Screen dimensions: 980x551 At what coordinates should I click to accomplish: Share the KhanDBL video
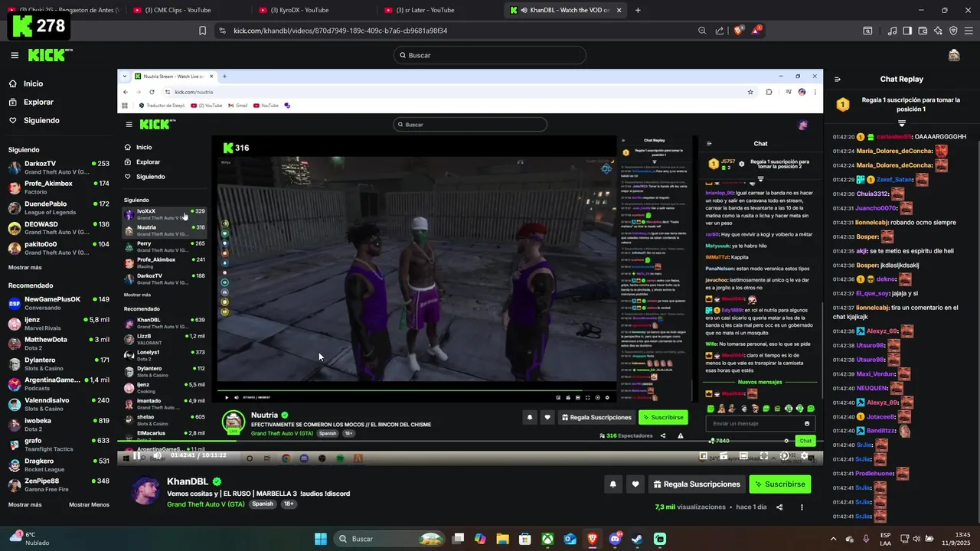(779, 507)
